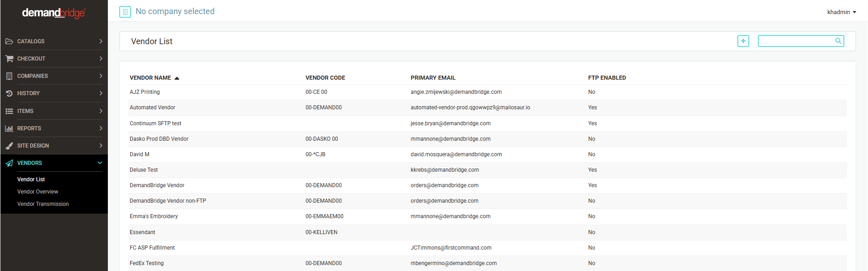Click the Catalogs folder icon
This screenshot has height=271, width=868.
click(x=9, y=41)
